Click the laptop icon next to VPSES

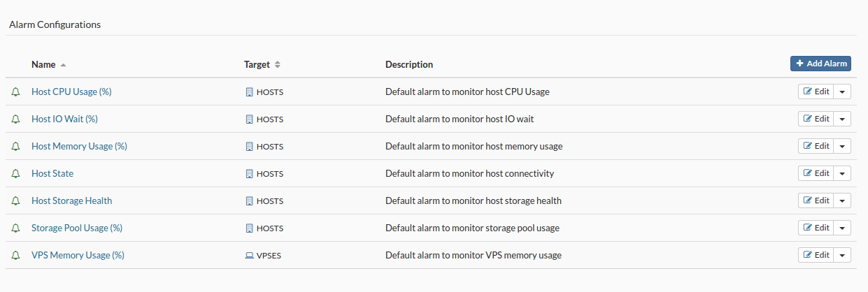(249, 256)
